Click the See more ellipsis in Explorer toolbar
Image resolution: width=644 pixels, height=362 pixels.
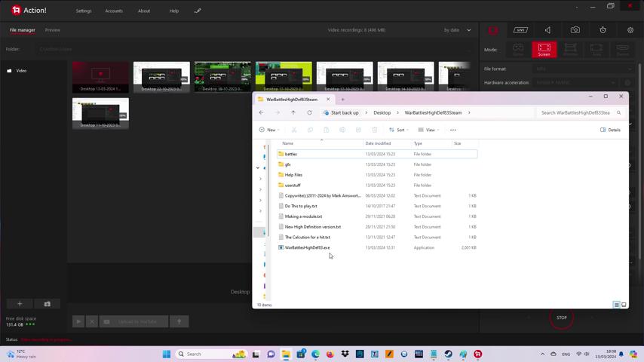click(453, 130)
